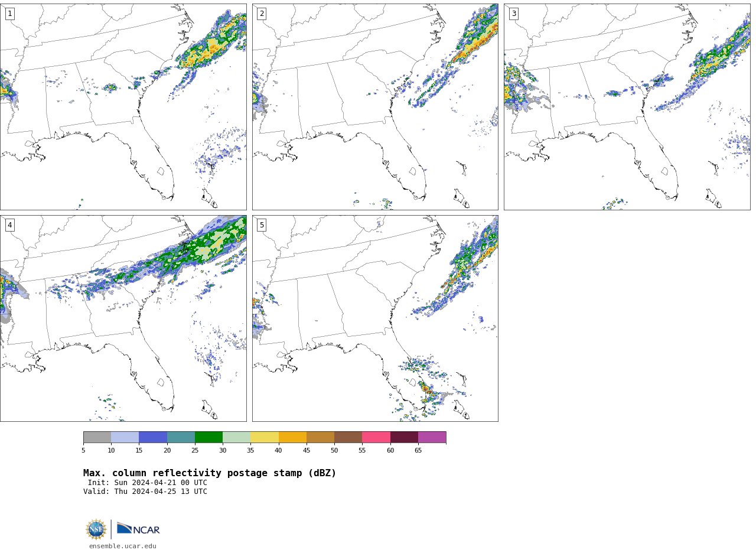Click the tan-brown 45-50 dBZ swatch

coord(320,437)
